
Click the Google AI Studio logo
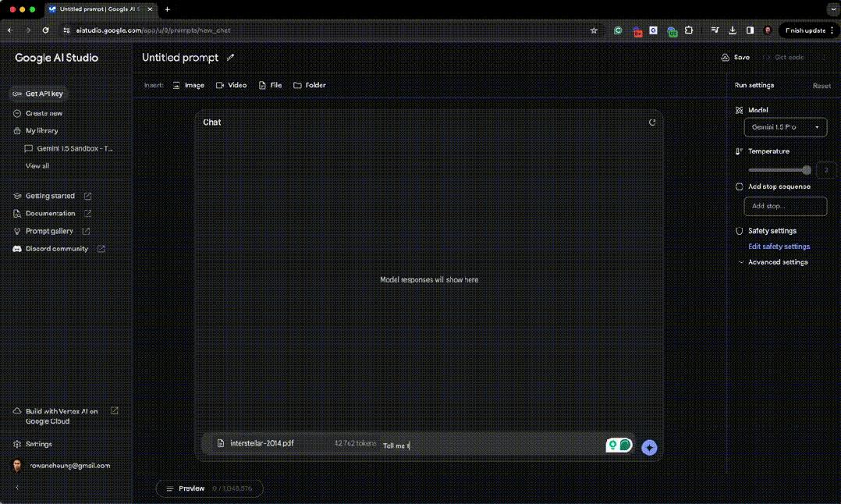pos(56,58)
